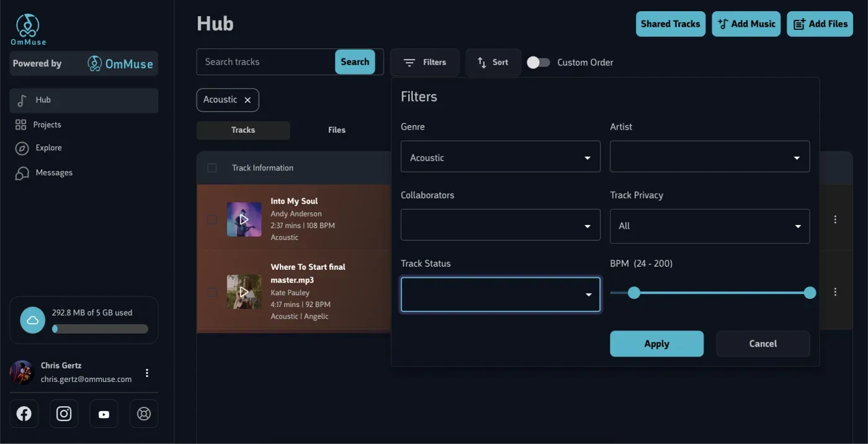
Task: Open the YouTube link icon
Action: coord(104,414)
